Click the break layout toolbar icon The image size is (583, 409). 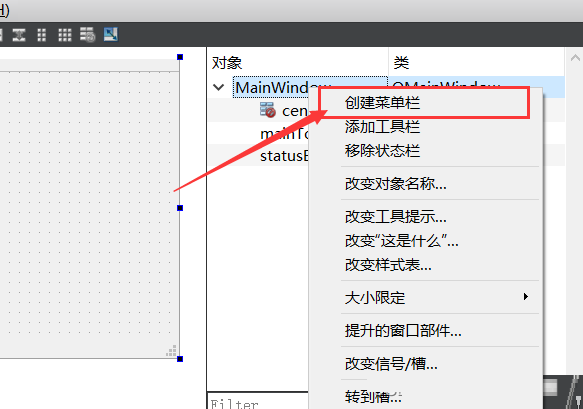pyautogui.click(x=88, y=35)
